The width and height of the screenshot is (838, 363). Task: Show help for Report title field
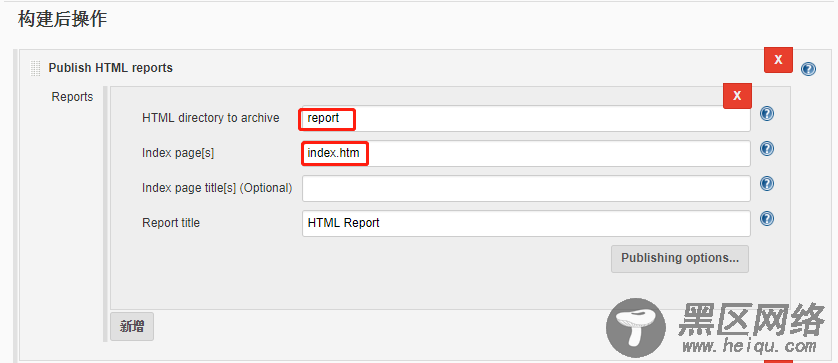767,218
